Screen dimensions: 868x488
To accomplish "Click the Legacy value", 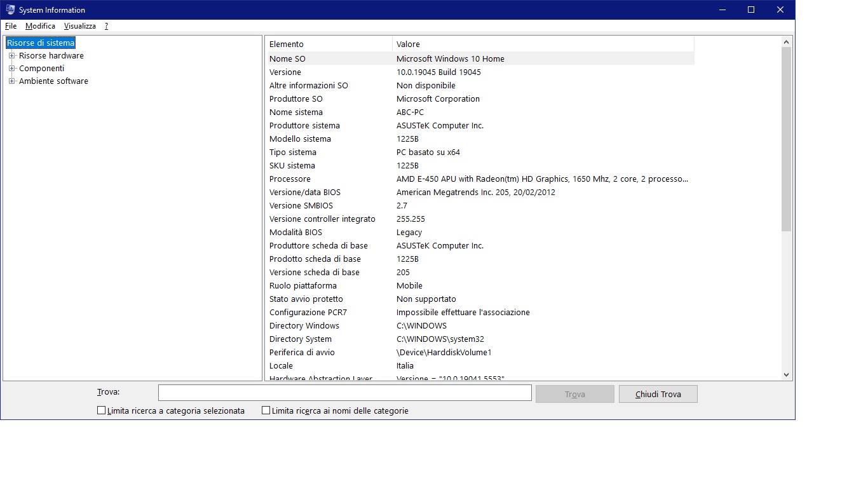I will (x=409, y=232).
